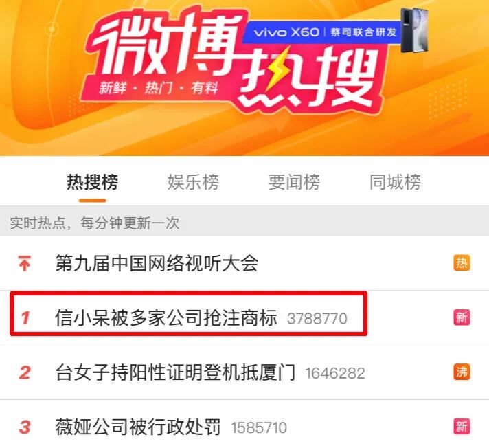Image resolution: width=489 pixels, height=448 pixels.
Task: Tap the vivo X60 phone image
Action: 414,30
